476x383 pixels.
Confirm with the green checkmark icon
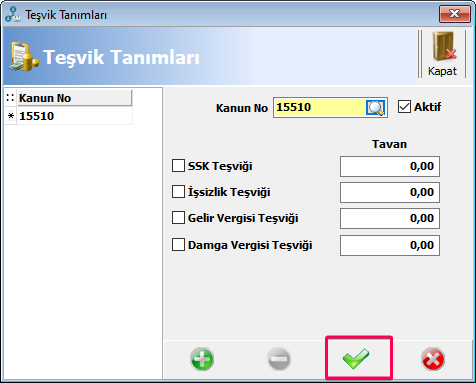click(356, 358)
